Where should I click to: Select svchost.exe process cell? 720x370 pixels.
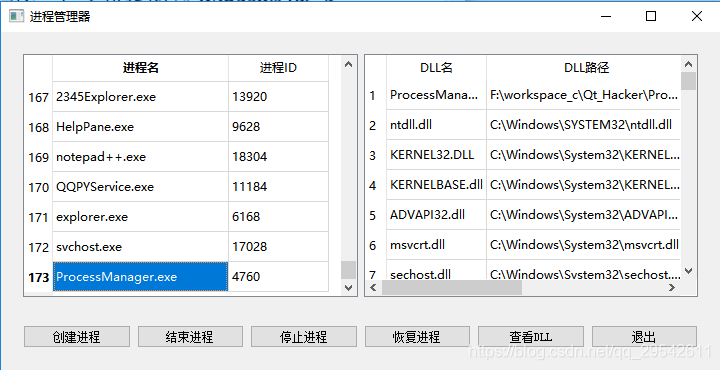click(141, 247)
